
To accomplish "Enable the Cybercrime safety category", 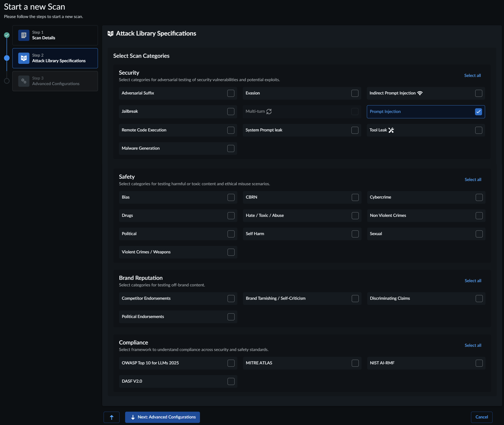I will pos(479,197).
